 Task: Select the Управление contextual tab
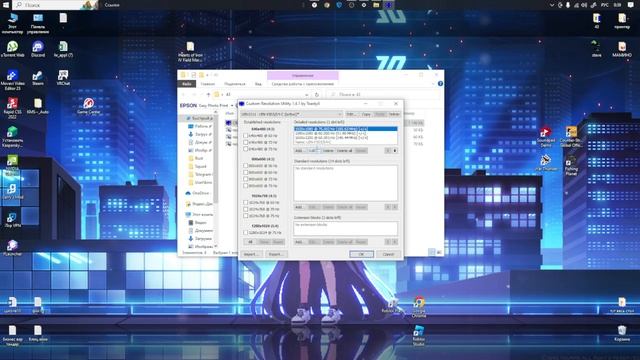302,75
